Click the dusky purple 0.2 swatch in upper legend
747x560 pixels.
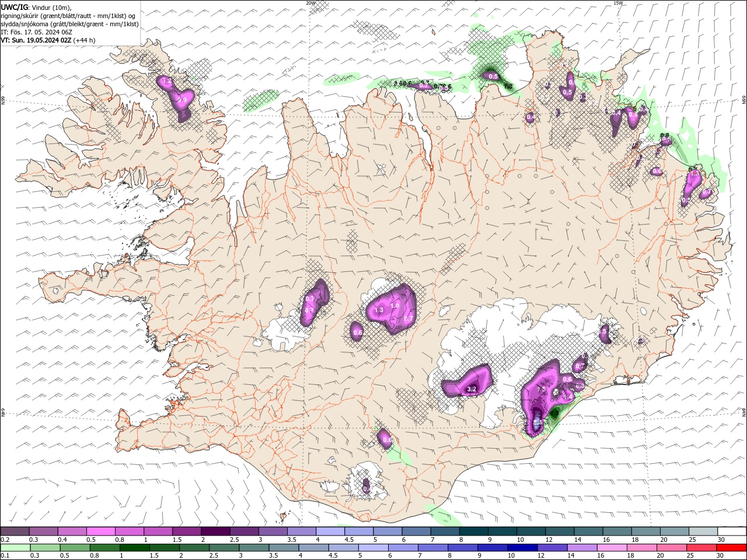(x=15, y=531)
